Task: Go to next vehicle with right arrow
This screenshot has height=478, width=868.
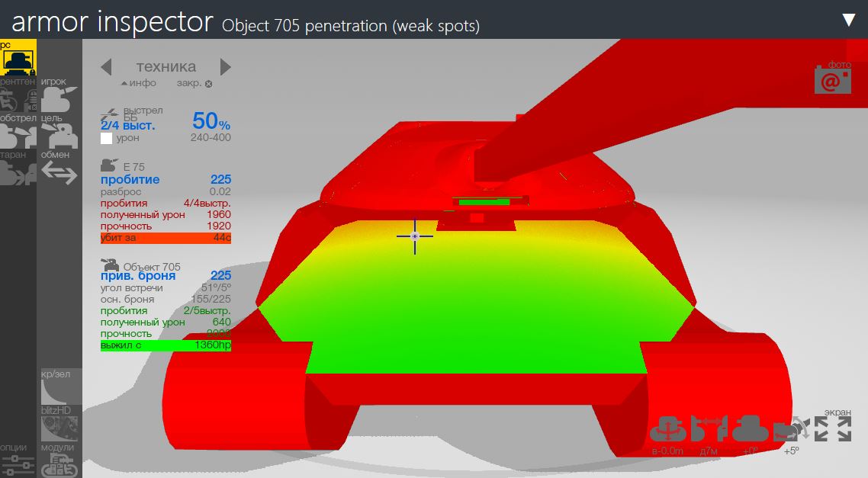Action: [x=225, y=67]
